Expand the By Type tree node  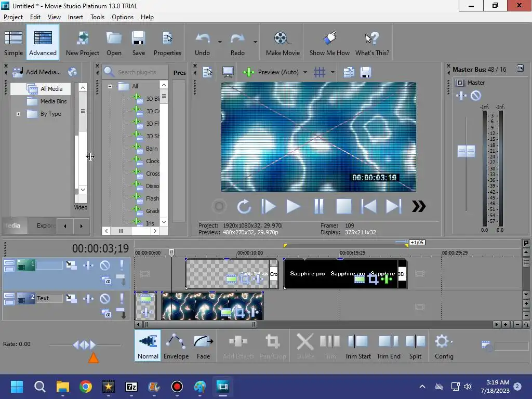tap(18, 114)
